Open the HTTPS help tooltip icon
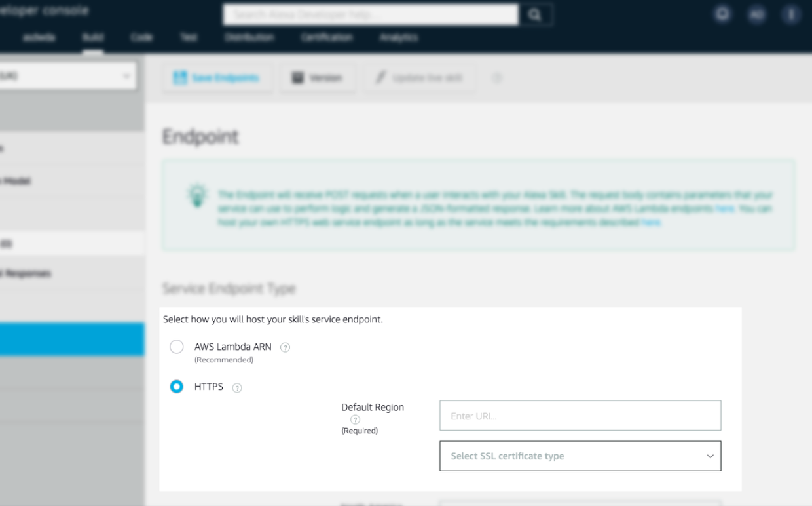 (237, 387)
